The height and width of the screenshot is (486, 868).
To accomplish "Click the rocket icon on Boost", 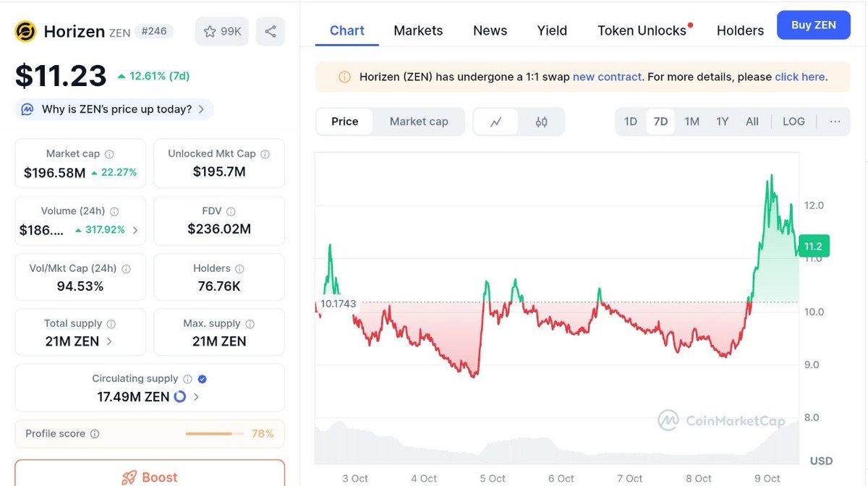I will 129,477.
